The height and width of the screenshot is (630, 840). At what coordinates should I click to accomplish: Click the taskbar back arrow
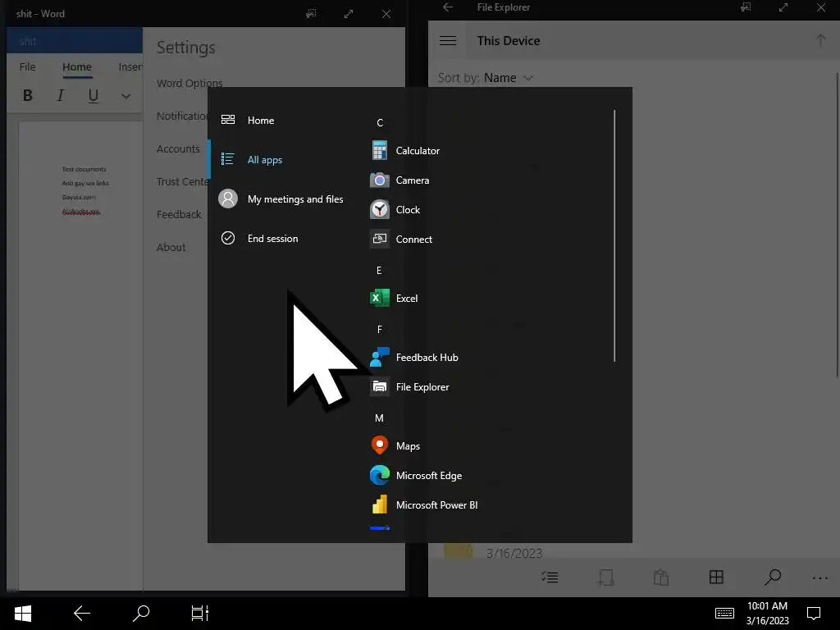coord(82,614)
